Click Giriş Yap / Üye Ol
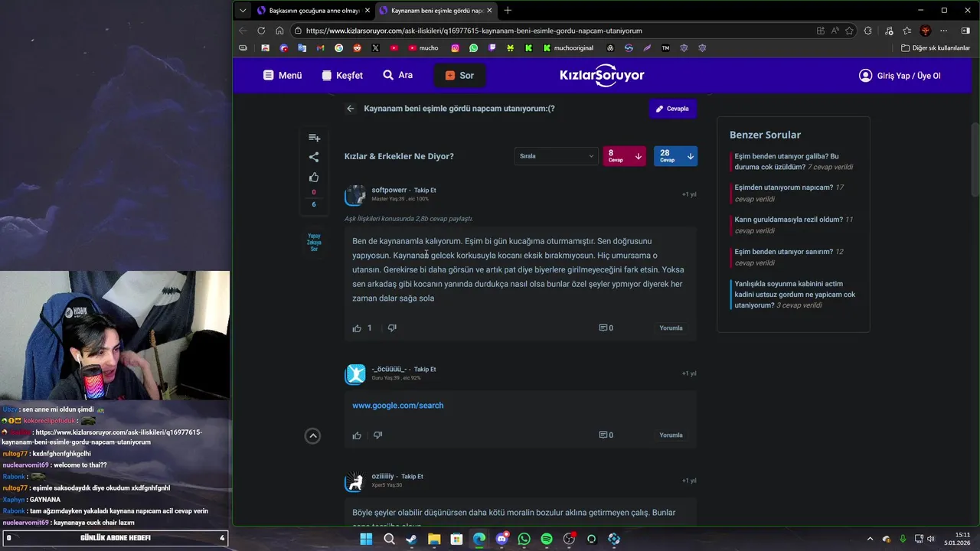This screenshot has height=551, width=980. coord(900,76)
